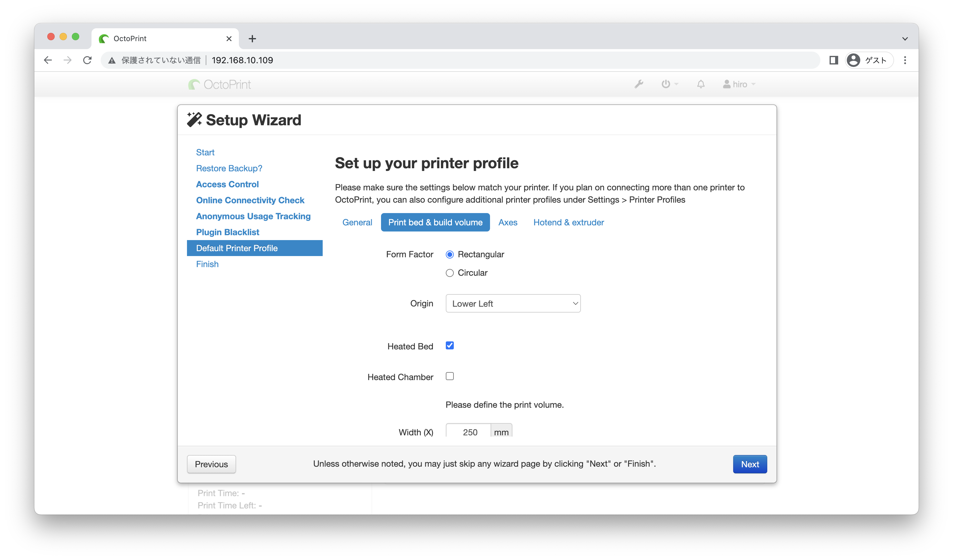The height and width of the screenshot is (560, 953).
Task: Open the Hotend & extruder tab
Action: pos(568,222)
